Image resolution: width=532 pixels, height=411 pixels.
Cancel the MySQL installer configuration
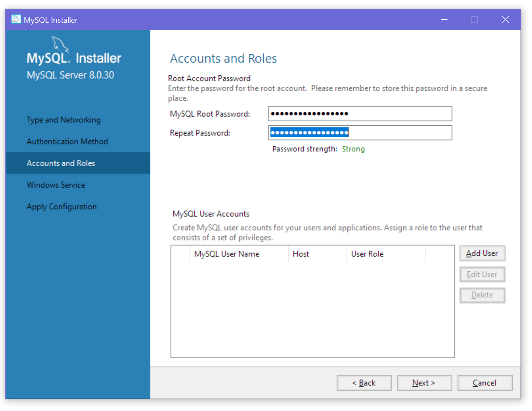[485, 383]
